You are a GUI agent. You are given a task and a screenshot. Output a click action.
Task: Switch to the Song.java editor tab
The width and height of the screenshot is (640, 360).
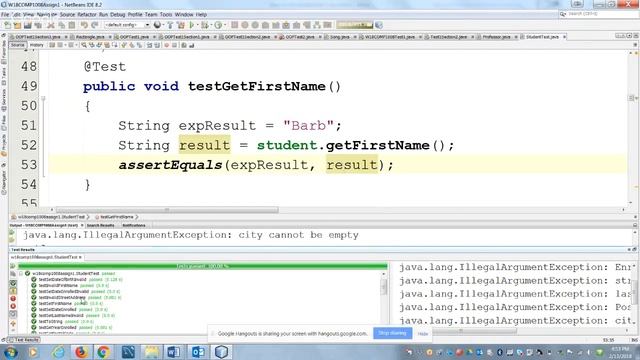click(x=340, y=37)
